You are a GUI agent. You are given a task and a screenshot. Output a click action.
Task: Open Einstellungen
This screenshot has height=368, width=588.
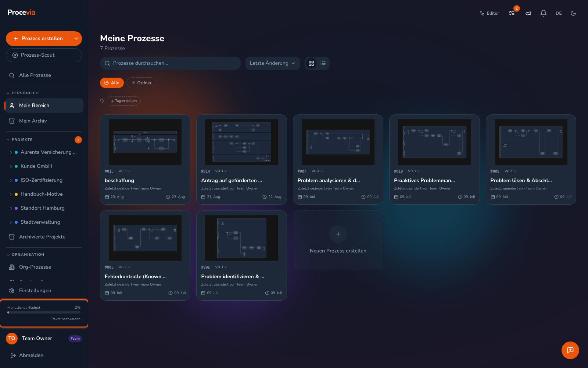tap(44, 291)
